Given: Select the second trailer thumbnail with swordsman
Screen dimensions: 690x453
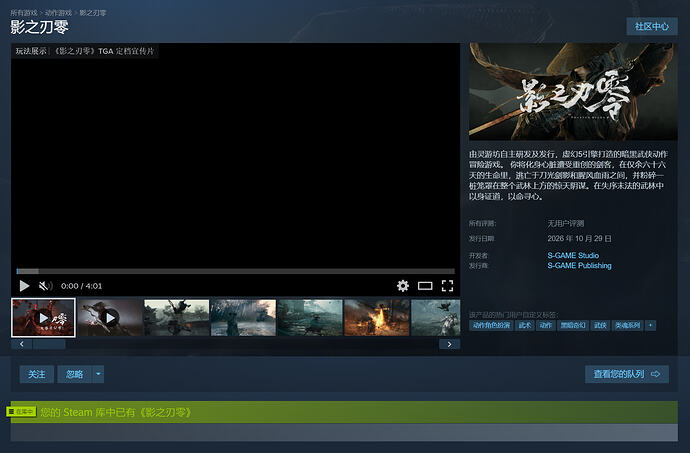Looking at the screenshot, I should [x=110, y=318].
